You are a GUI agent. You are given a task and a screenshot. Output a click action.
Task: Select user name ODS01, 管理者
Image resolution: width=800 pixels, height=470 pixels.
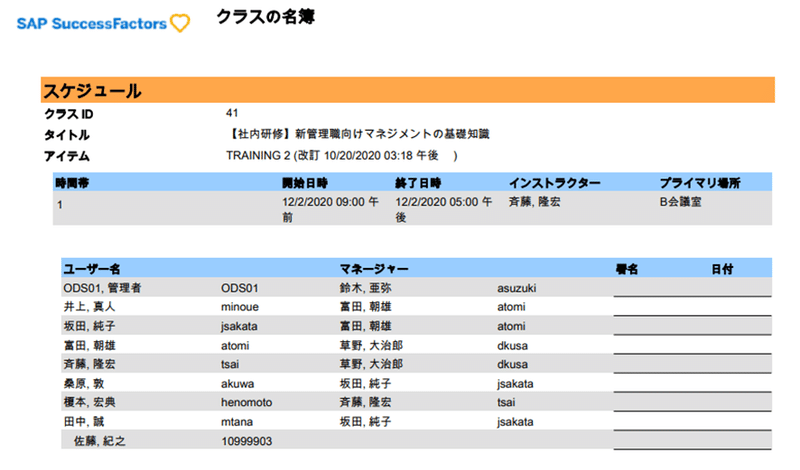(x=102, y=288)
